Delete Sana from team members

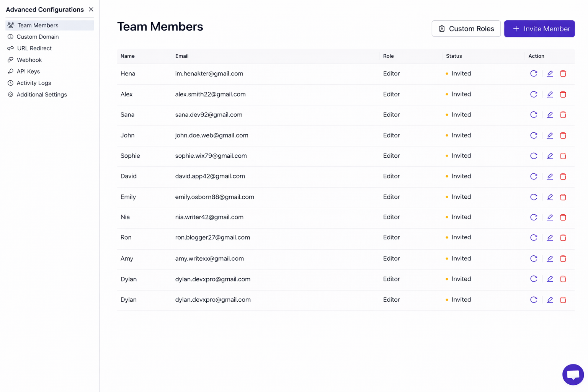[563, 115]
